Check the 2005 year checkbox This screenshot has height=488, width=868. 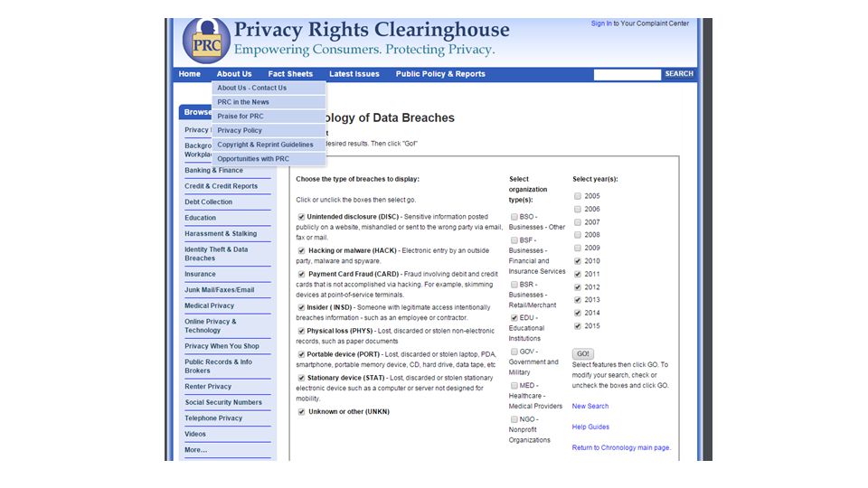578,196
